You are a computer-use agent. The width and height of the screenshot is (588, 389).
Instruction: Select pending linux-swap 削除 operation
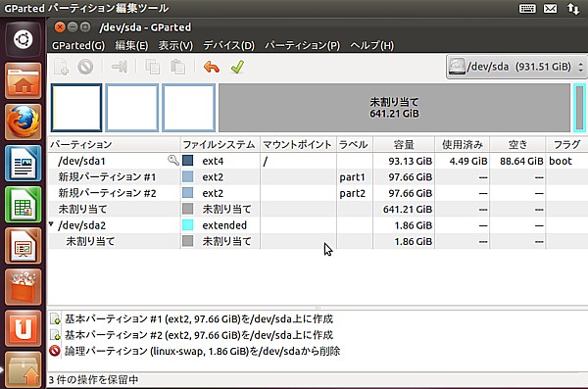[x=203, y=351]
